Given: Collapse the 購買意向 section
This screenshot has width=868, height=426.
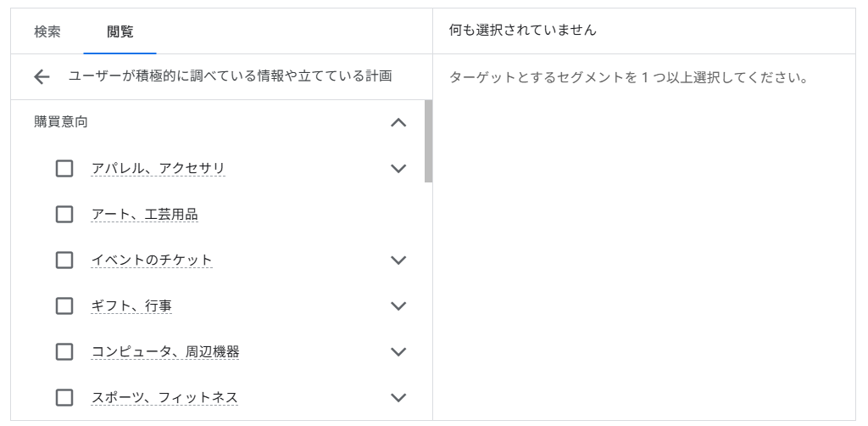Looking at the screenshot, I should click(x=398, y=123).
